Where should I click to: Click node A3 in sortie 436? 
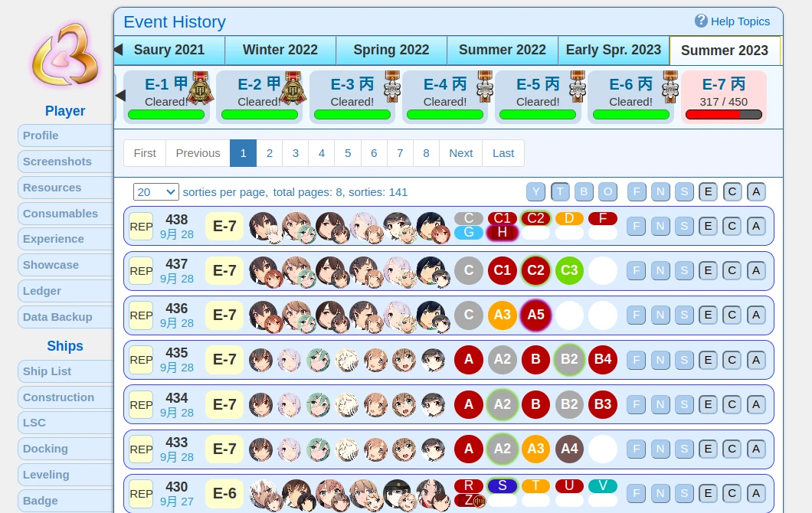pos(503,315)
